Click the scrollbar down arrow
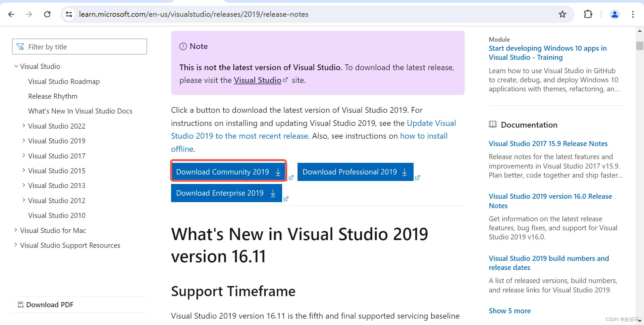The width and height of the screenshot is (644, 325). click(x=640, y=321)
